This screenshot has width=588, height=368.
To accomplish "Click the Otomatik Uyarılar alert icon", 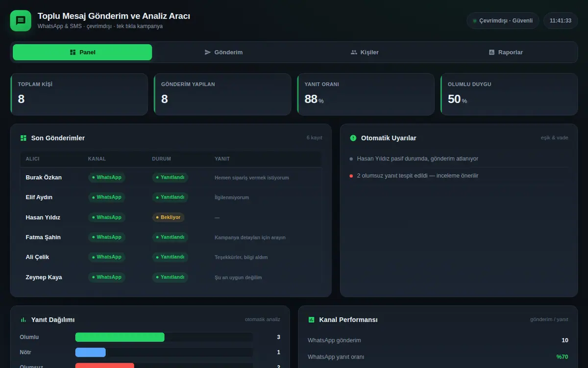I will [353, 138].
